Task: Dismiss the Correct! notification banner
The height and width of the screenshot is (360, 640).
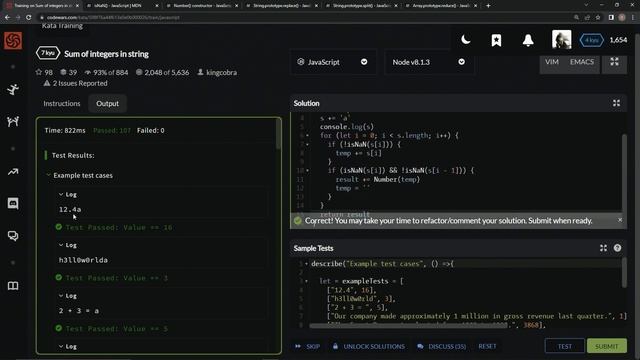Action: (620, 220)
